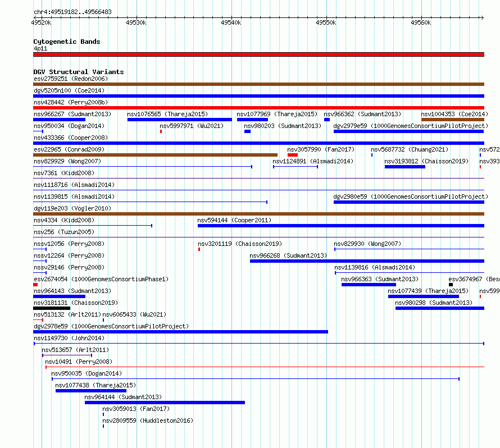Click nsv1139816 (Alsmadi2014) label
This screenshot has width=500, height=448.
(x=375, y=267)
